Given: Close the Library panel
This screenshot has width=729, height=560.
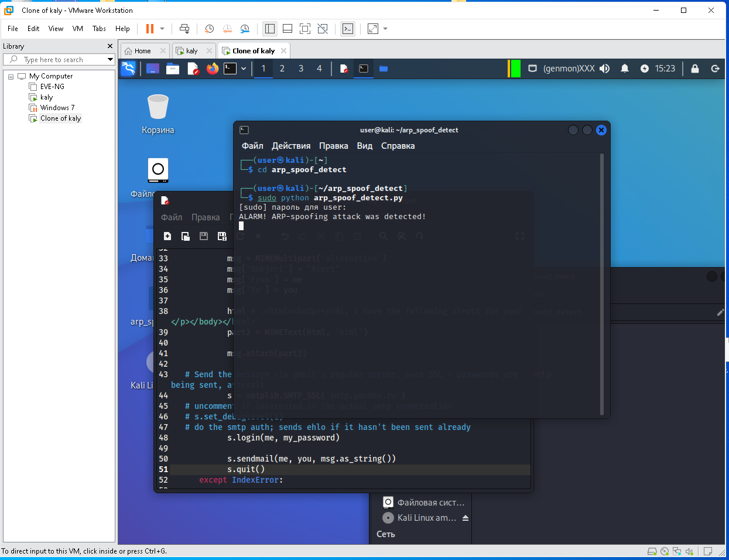Looking at the screenshot, I should click(110, 46).
